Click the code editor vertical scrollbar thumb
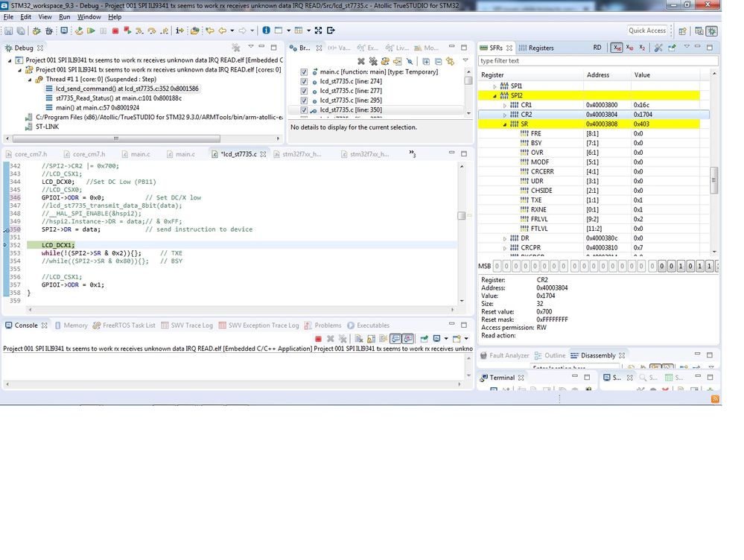744x560 pixels. [x=461, y=215]
